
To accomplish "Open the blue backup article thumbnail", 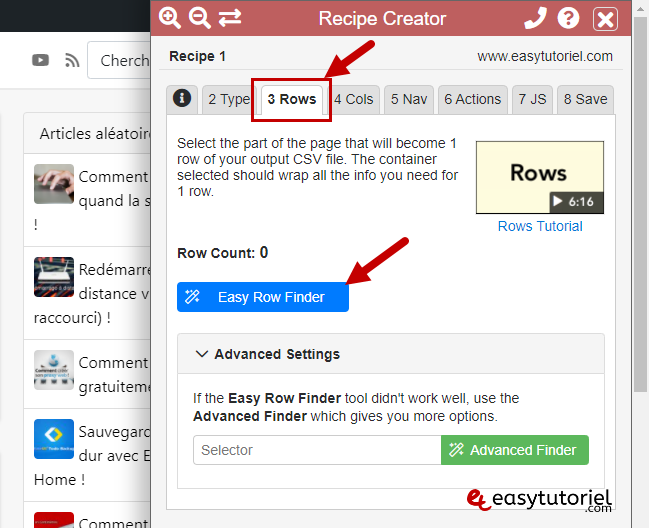I will click(x=54, y=439).
